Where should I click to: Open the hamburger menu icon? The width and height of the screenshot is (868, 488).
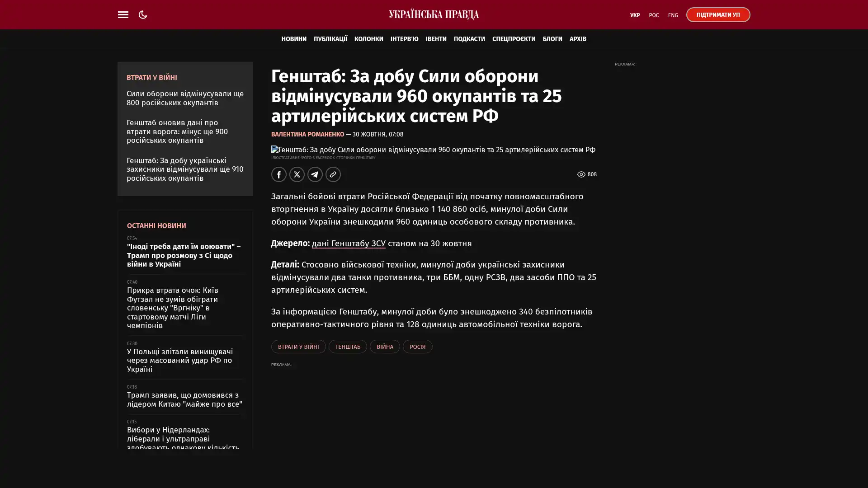[x=123, y=14]
